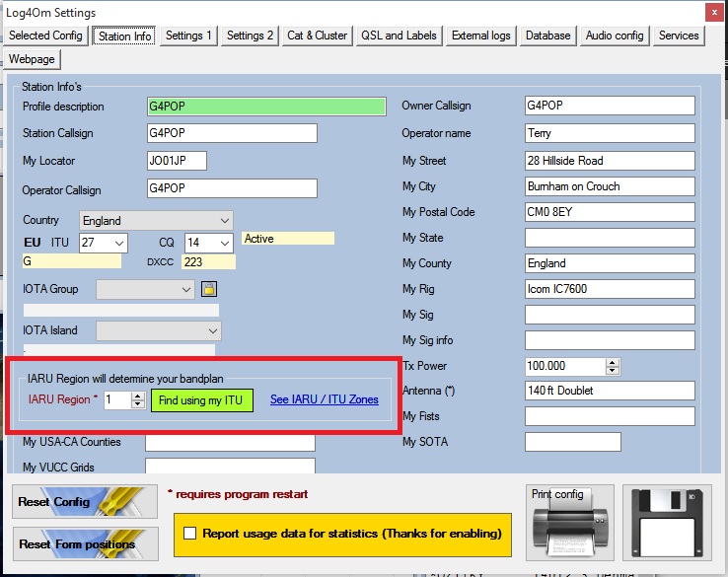Click Find using my ITU button
The width and height of the screenshot is (728, 577).
coord(202,400)
